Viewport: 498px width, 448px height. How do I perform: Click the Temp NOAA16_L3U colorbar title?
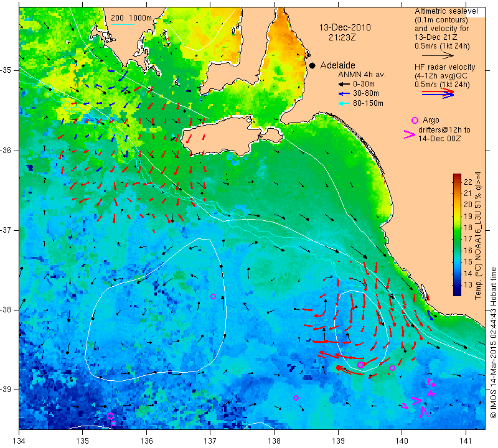click(477, 236)
